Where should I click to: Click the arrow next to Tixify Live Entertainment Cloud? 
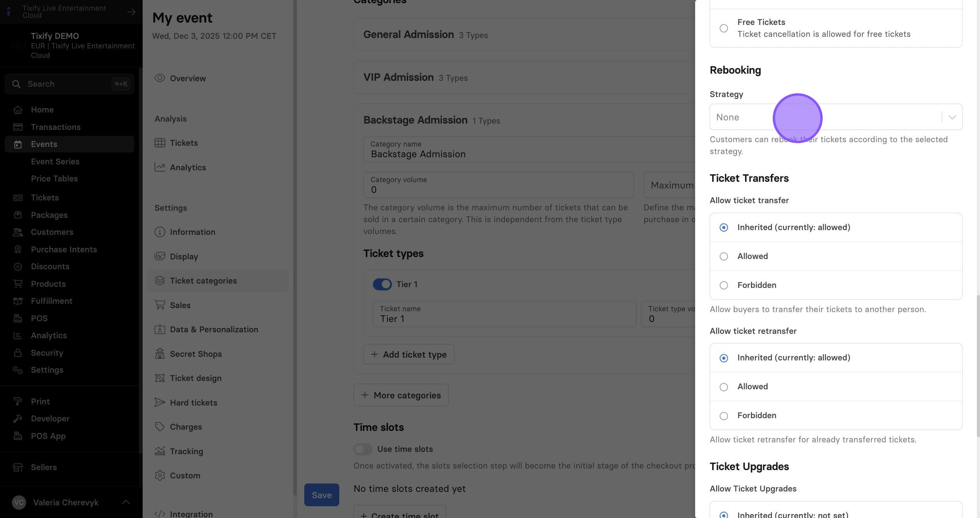[131, 12]
